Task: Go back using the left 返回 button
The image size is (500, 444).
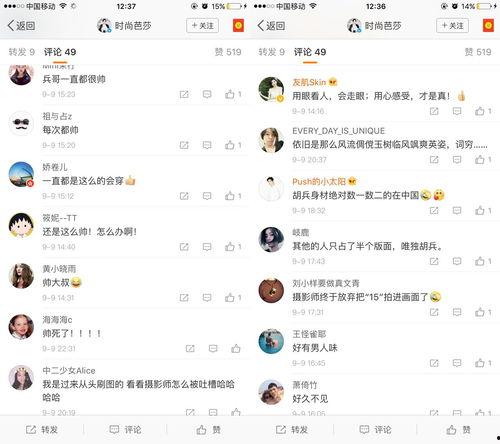Action: (21, 26)
